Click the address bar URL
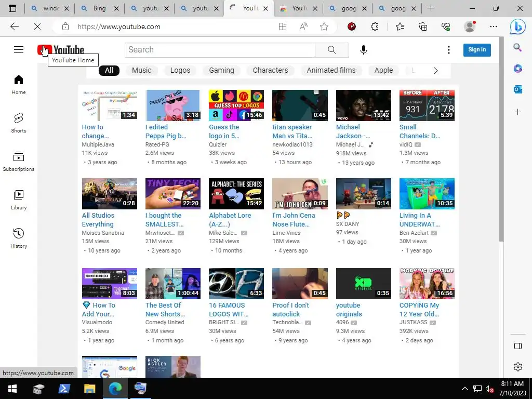Screen dimensions: 532x399 119,26
